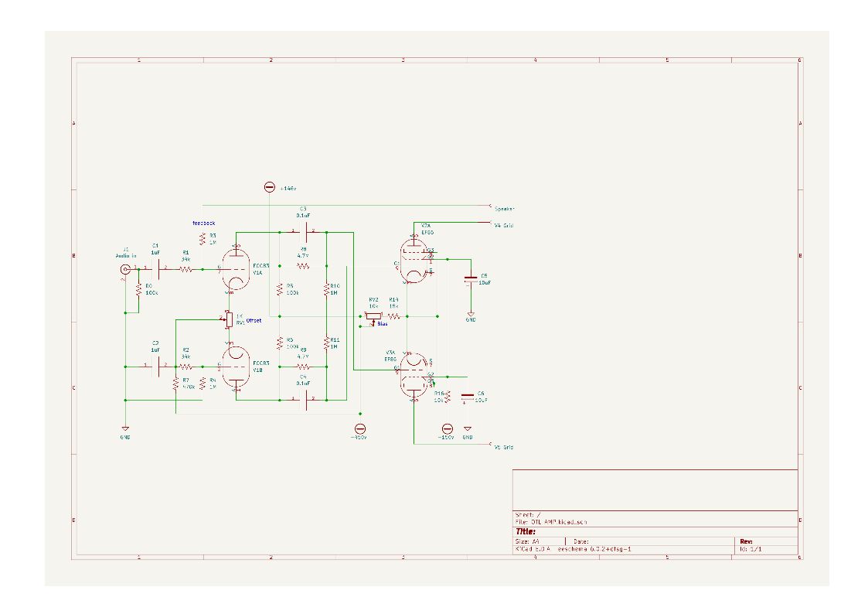Select capacitor C4 0.1uF symbol
This screenshot has width=868, height=614.
tap(304, 399)
